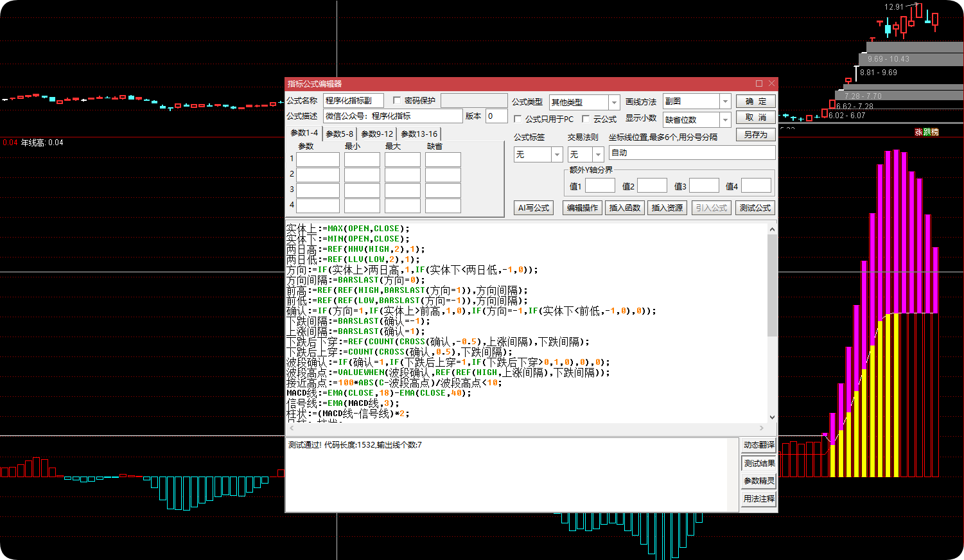Click the 版本 number field
The height and width of the screenshot is (560, 964).
click(496, 116)
